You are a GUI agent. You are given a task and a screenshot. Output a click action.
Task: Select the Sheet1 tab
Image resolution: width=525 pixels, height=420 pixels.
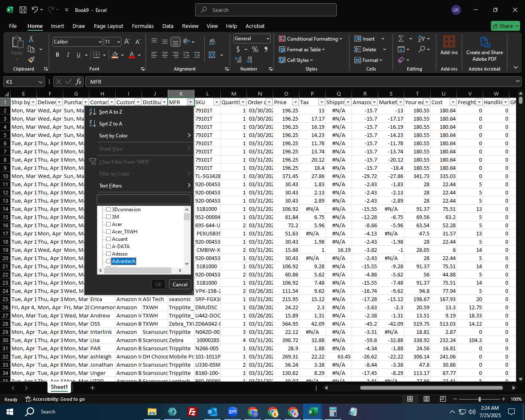point(59,387)
